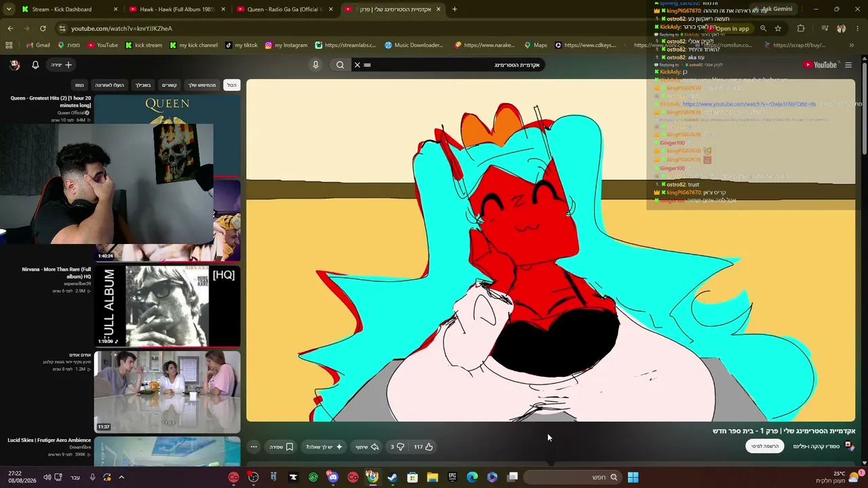Clear the YouTube search box with X

coord(357,65)
